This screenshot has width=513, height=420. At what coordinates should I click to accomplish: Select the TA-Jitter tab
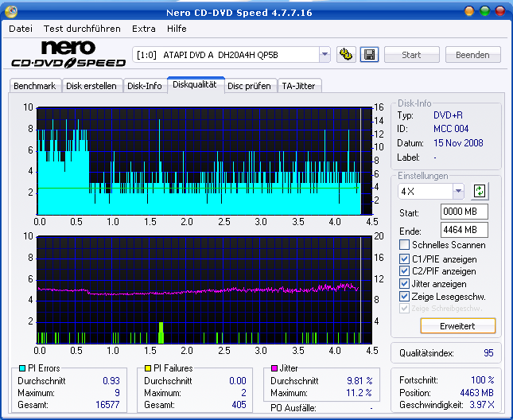[300, 86]
